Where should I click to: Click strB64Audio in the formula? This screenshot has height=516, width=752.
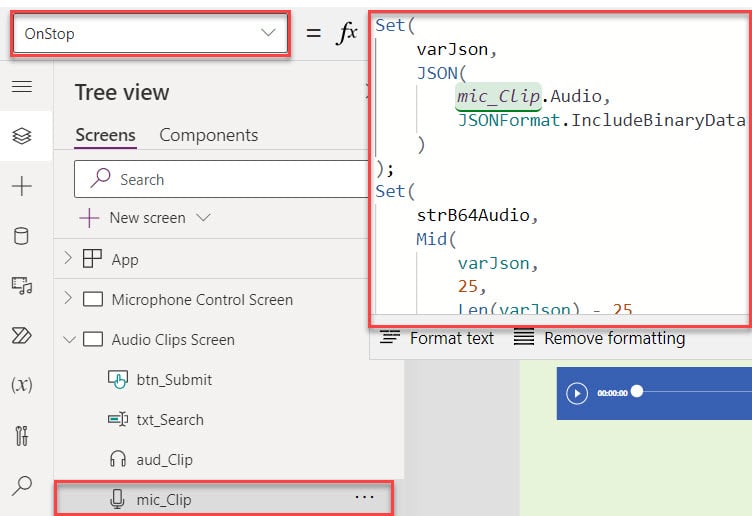(472, 215)
